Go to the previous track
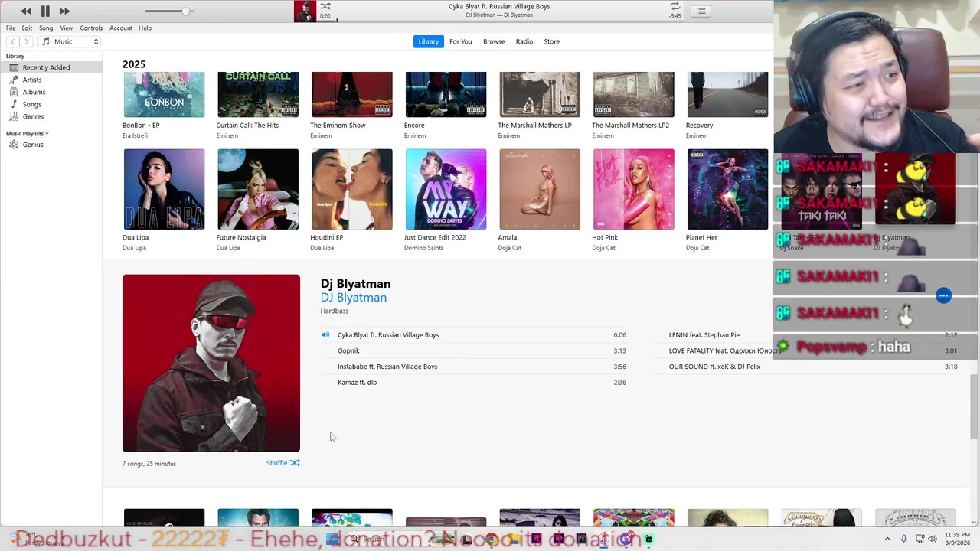This screenshot has width=980, height=551. click(25, 11)
